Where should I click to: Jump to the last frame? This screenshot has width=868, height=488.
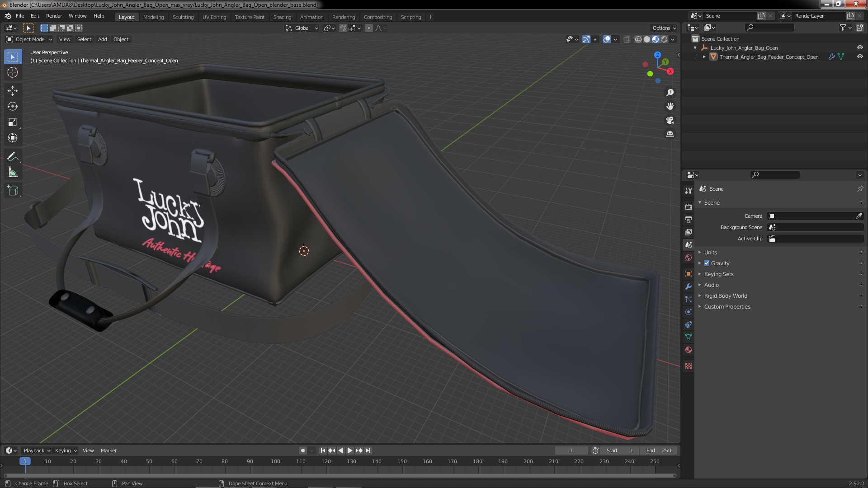tap(368, 450)
